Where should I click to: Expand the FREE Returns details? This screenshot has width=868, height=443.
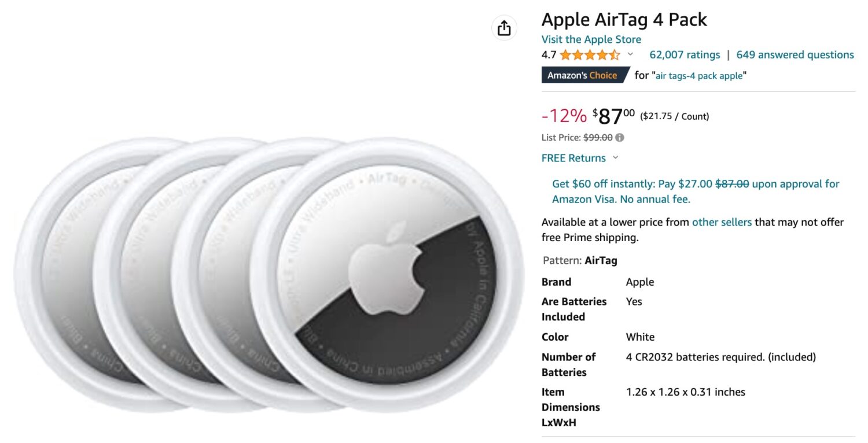(615, 158)
